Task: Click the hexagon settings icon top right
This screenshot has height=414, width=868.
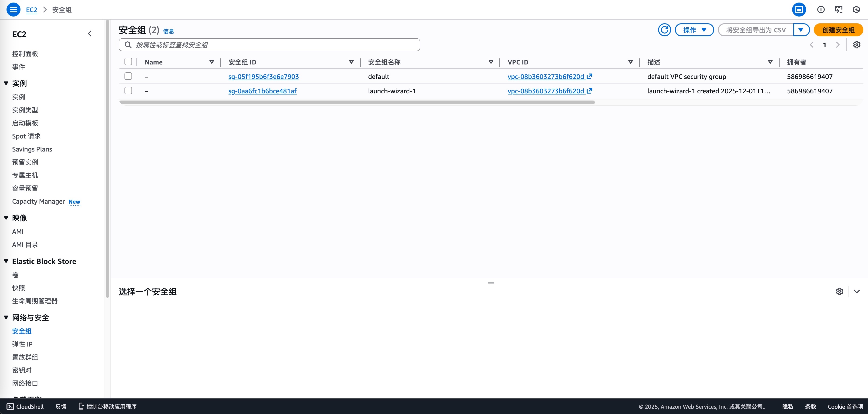Action: click(x=856, y=10)
